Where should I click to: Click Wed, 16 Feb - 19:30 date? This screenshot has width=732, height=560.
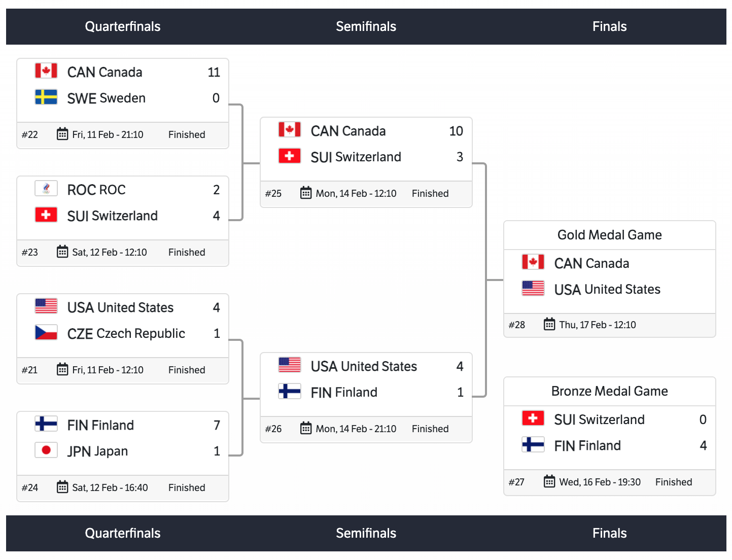600,482
